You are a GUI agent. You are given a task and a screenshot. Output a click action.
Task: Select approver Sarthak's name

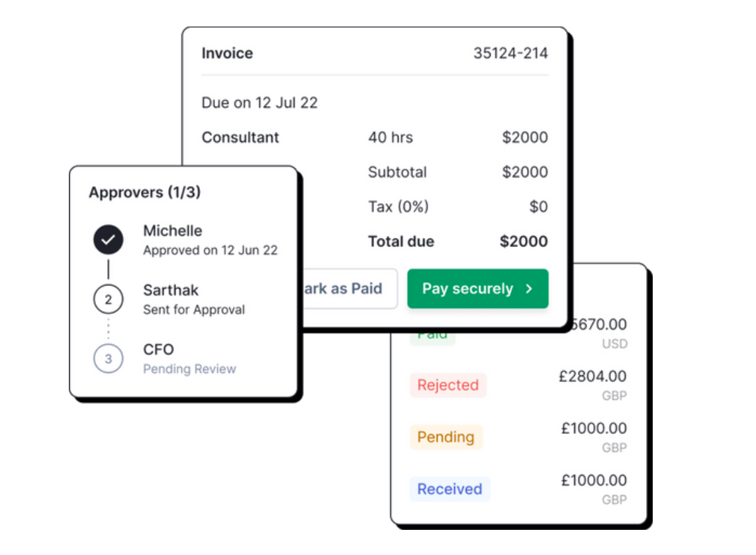(x=171, y=290)
